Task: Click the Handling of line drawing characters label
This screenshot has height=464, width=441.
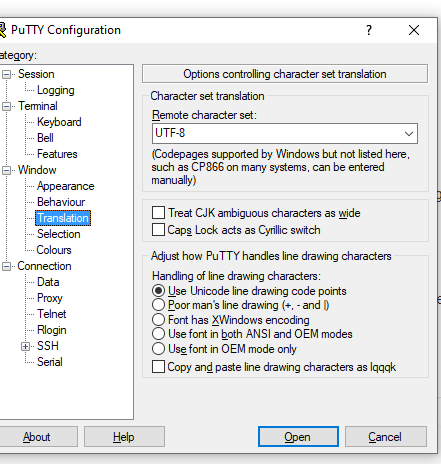Action: tap(236, 276)
